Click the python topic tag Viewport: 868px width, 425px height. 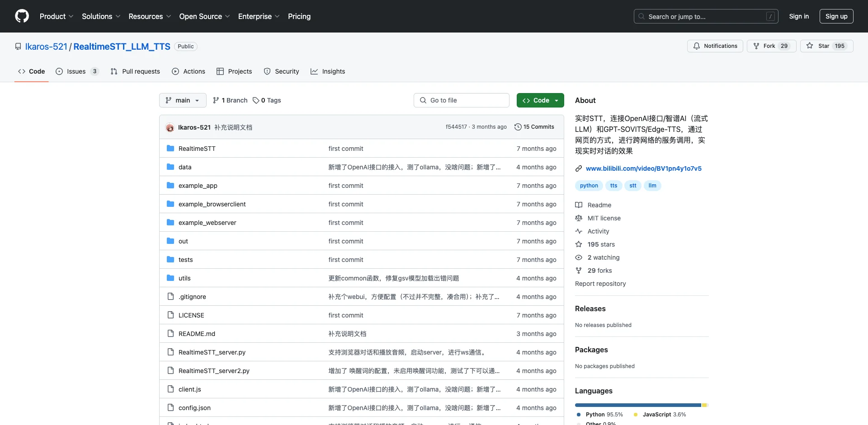coord(589,186)
